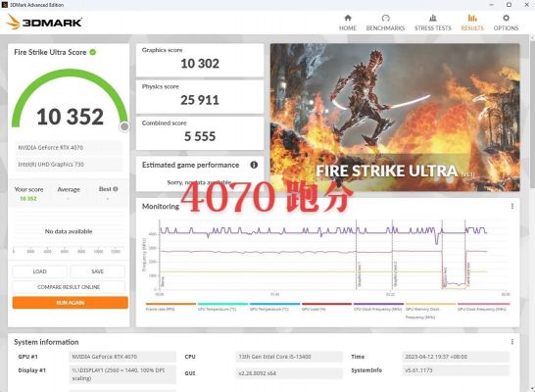Click the Results chart icon

472,18
